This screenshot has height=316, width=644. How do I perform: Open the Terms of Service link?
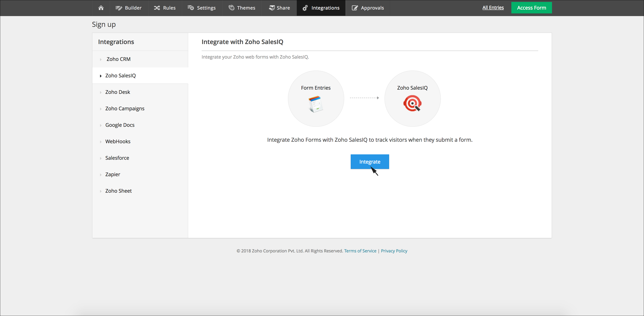pos(360,251)
